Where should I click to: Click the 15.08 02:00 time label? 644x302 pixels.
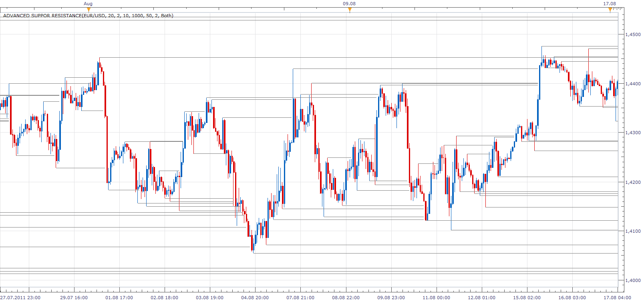click(527, 298)
